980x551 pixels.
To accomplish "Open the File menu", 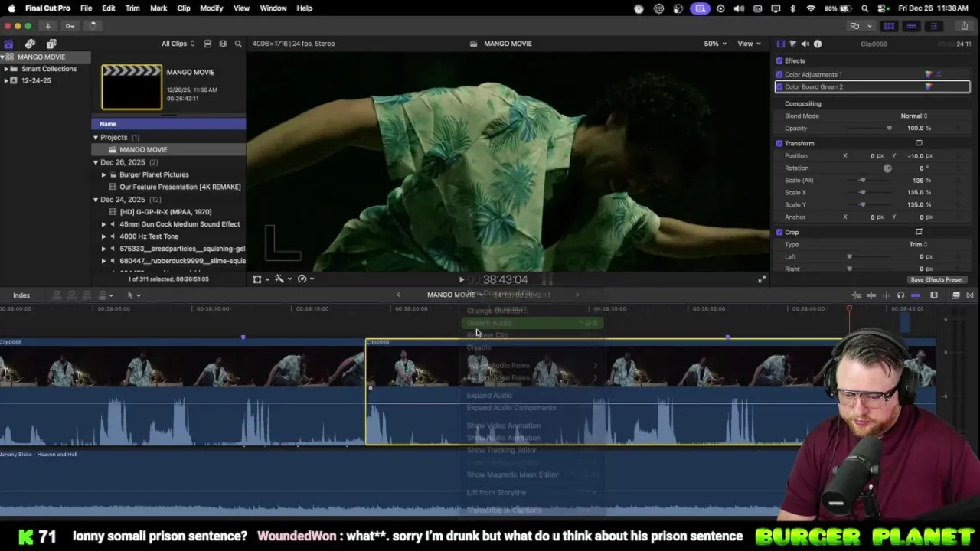I will [x=87, y=8].
